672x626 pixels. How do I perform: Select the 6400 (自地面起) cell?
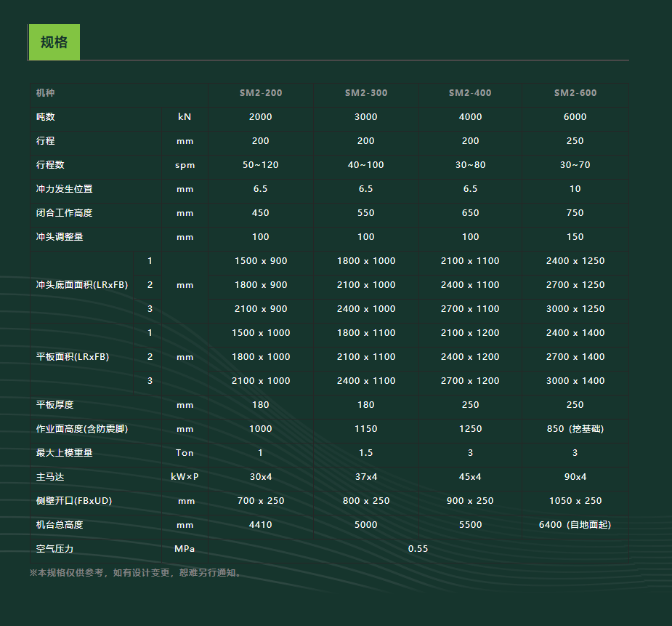coord(575,525)
